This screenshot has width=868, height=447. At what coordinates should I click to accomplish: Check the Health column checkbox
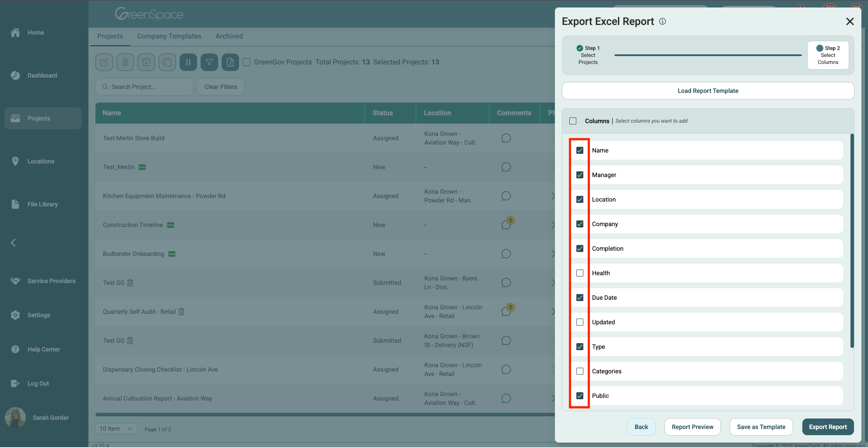tap(580, 273)
